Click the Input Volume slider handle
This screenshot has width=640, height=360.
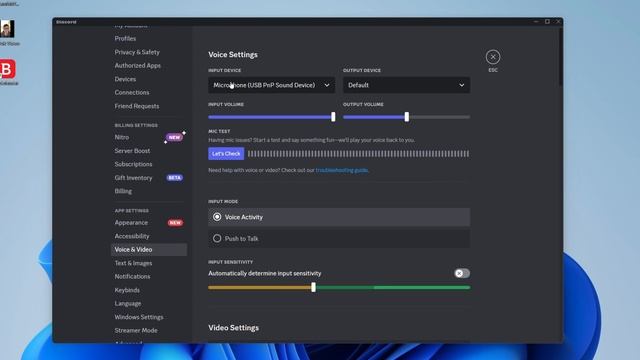pos(333,117)
